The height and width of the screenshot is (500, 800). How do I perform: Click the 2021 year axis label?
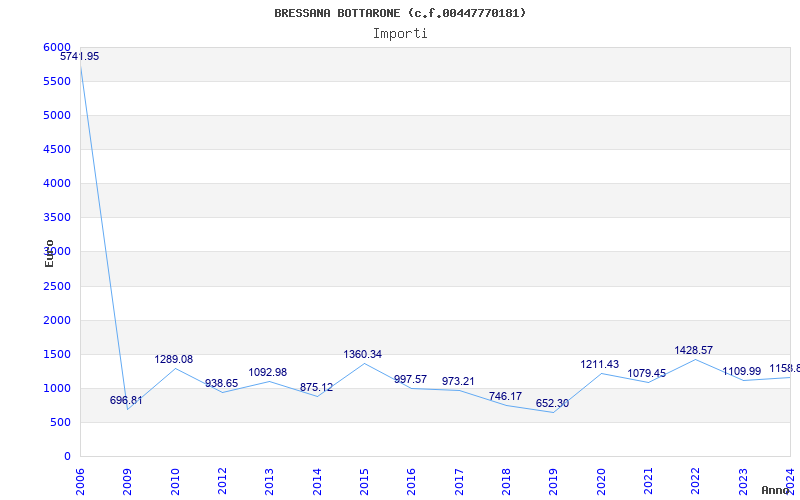tap(648, 481)
